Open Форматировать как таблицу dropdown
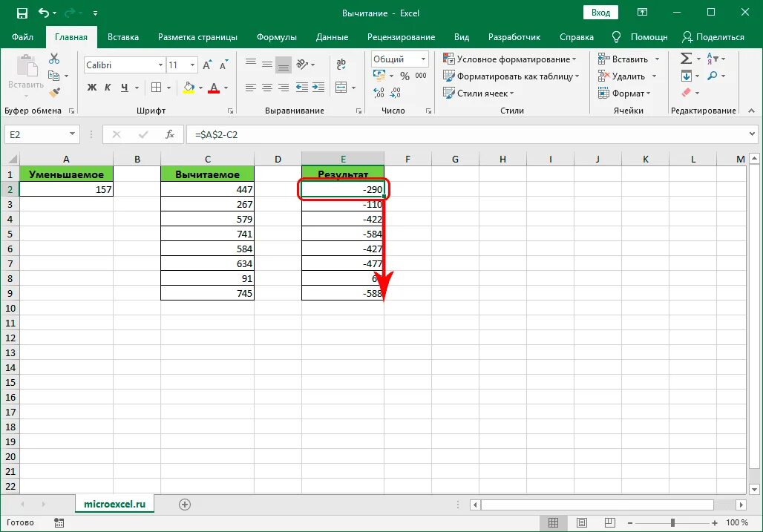 tap(511, 76)
